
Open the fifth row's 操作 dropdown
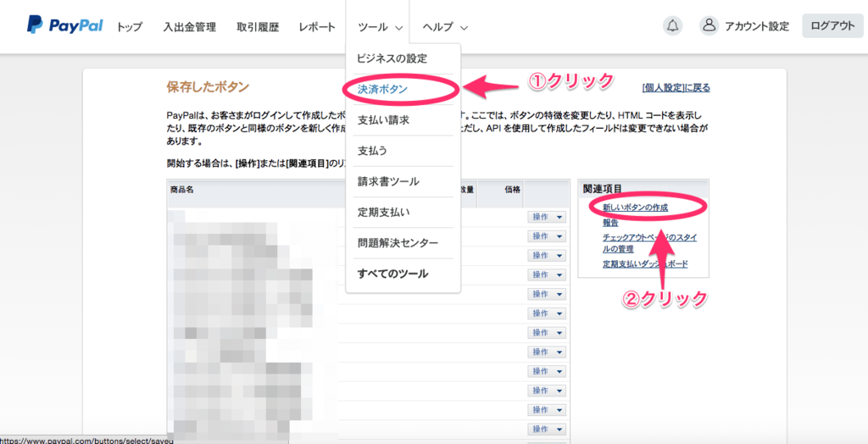(x=547, y=294)
